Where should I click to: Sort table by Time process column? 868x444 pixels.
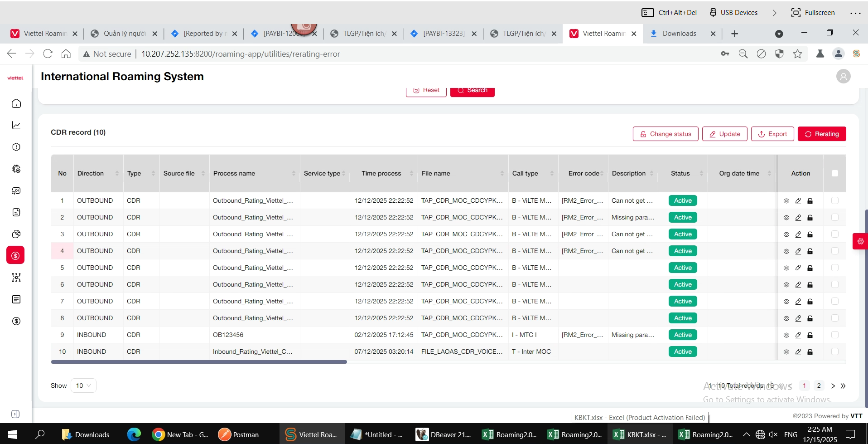point(411,173)
